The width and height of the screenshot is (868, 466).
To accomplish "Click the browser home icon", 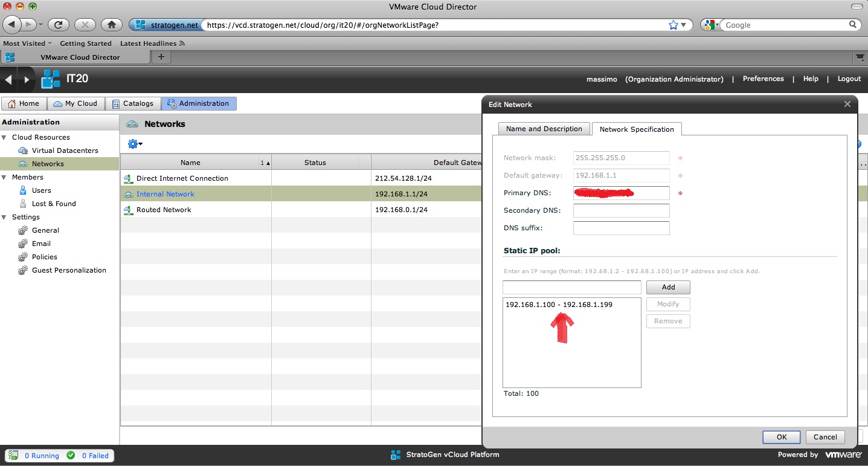I will [x=111, y=25].
